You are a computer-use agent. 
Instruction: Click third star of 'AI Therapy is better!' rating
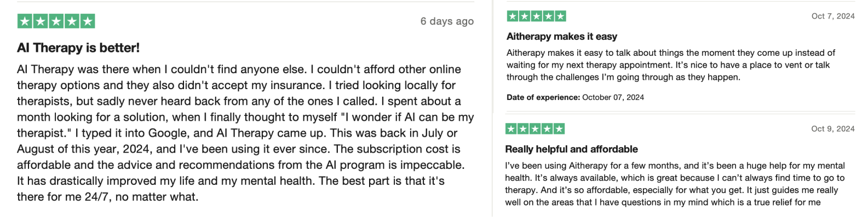click(56, 21)
